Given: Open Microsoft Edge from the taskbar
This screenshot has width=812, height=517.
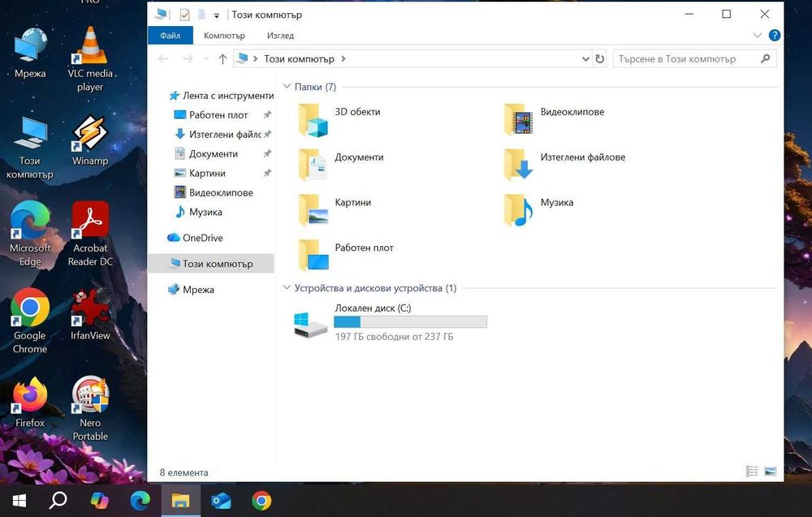Looking at the screenshot, I should click(140, 501).
